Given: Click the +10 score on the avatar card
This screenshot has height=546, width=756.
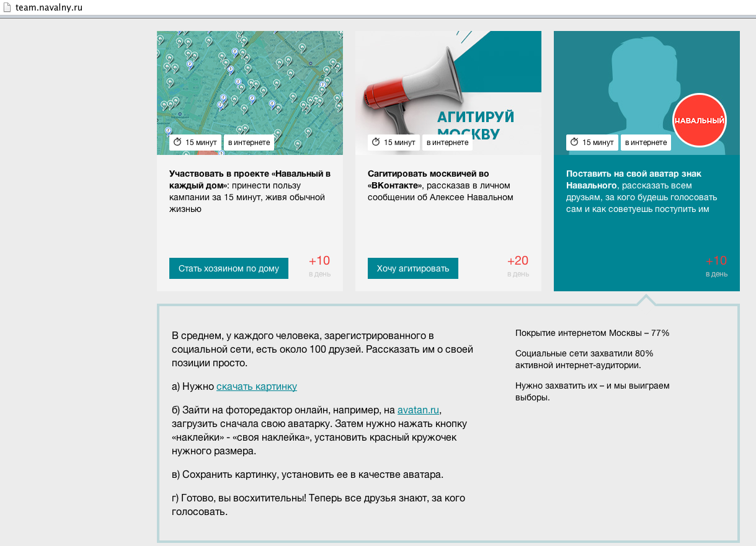Looking at the screenshot, I should pyautogui.click(x=716, y=261).
